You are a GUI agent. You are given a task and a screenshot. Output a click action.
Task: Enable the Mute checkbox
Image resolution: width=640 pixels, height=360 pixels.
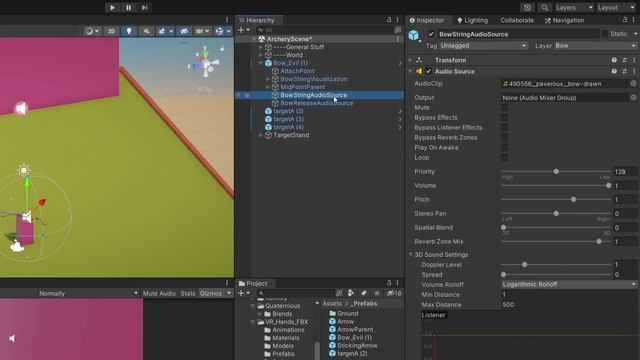[504, 108]
